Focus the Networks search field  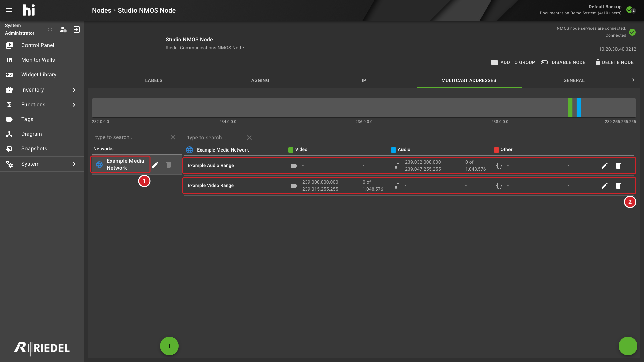(x=131, y=137)
